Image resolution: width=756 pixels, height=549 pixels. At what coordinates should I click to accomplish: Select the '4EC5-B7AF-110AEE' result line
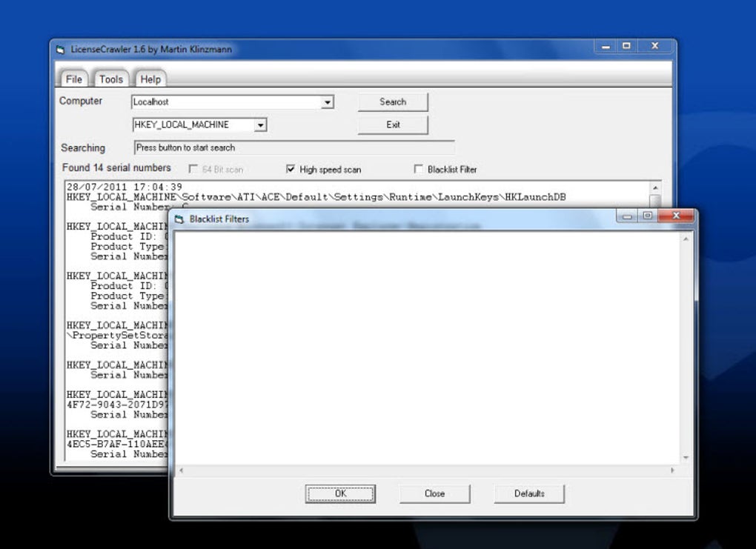pyautogui.click(x=117, y=444)
